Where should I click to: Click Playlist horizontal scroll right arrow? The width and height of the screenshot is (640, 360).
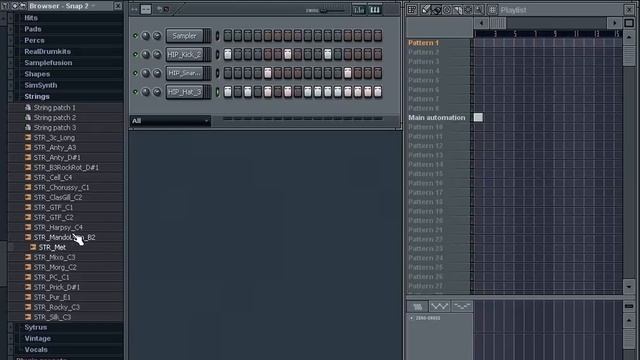(x=615, y=23)
